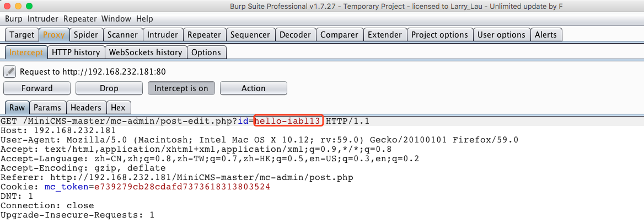Toggle the Intercept is on button

pos(181,88)
